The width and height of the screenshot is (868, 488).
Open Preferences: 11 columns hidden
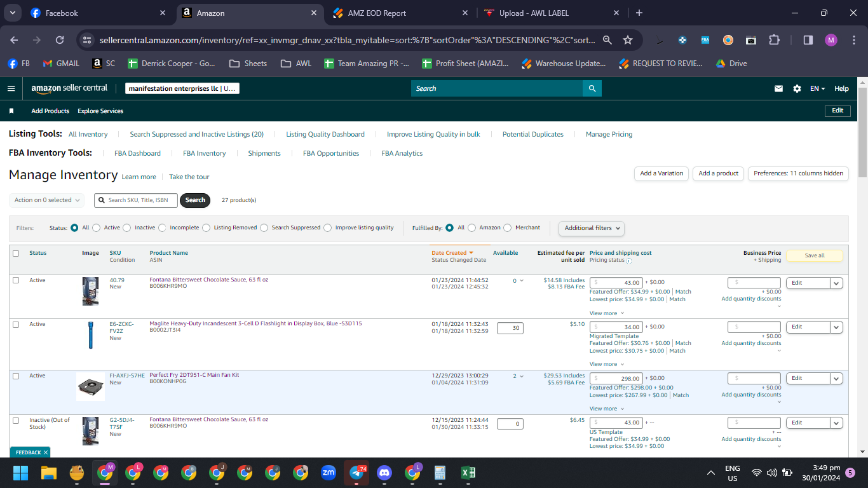point(798,173)
